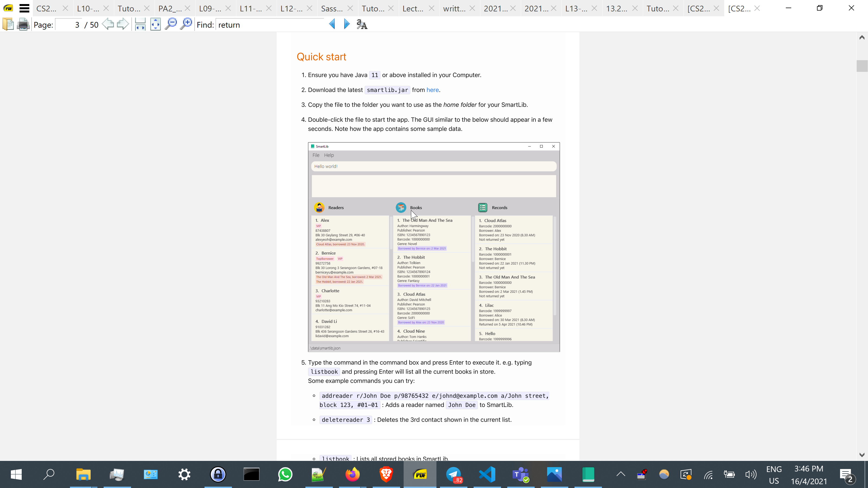This screenshot has width=868, height=488.
Task: Go to the next page arrow
Action: pos(123,25)
